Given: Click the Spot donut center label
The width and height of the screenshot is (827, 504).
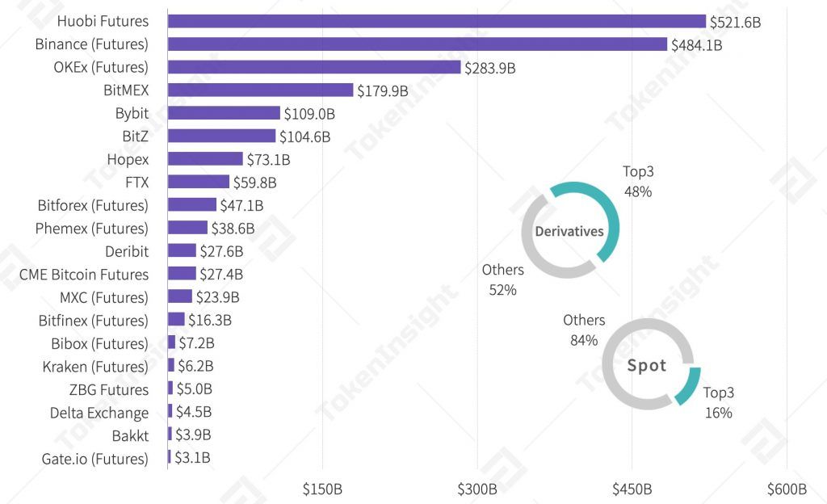Looking at the screenshot, I should 647,365.
